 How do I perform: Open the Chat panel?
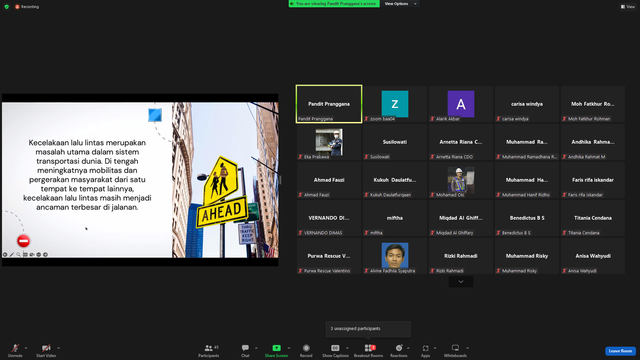tap(245, 350)
